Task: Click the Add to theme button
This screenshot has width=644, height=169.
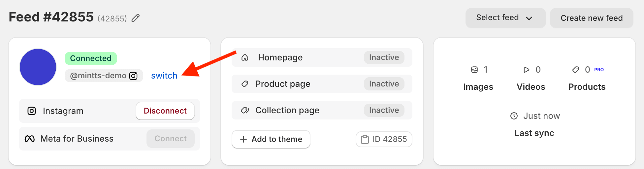Action: click(x=271, y=139)
